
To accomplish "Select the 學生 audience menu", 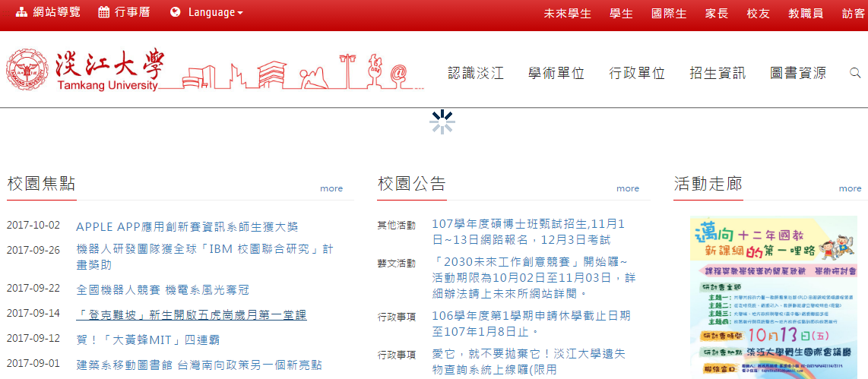I will pyautogui.click(x=621, y=14).
